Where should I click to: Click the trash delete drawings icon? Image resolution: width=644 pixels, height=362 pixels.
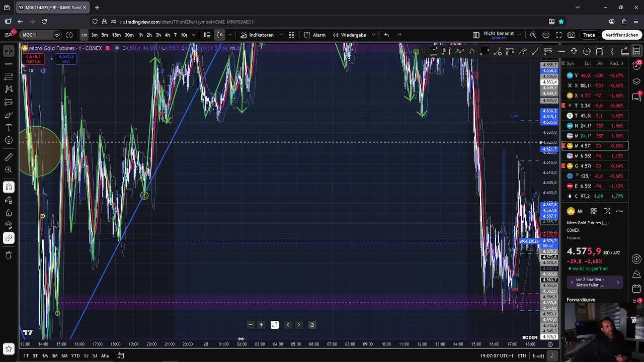[x=9, y=255]
